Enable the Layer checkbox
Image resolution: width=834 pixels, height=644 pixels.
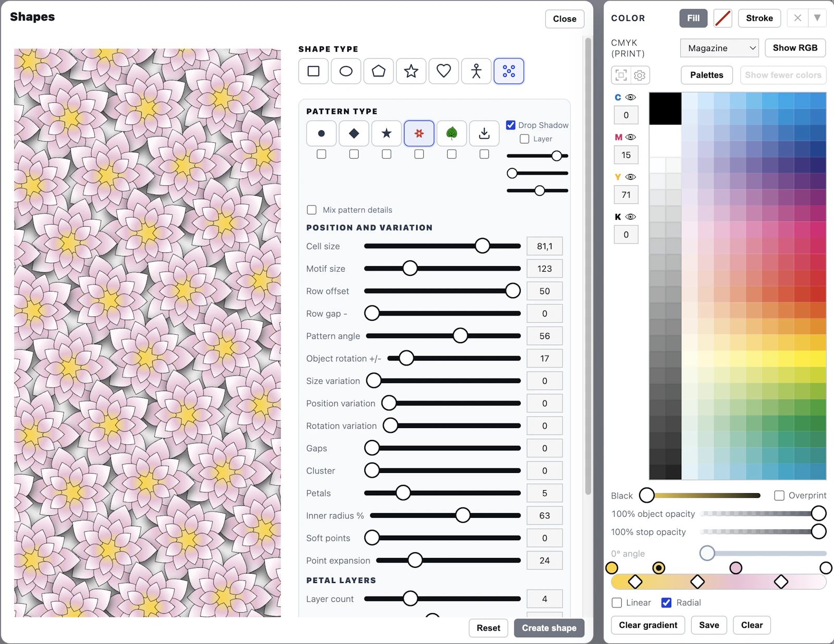click(524, 139)
